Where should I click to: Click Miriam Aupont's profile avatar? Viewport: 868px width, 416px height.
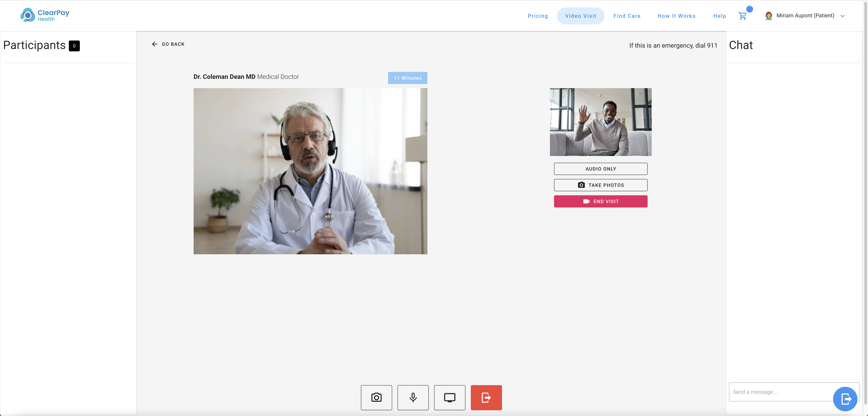(768, 16)
